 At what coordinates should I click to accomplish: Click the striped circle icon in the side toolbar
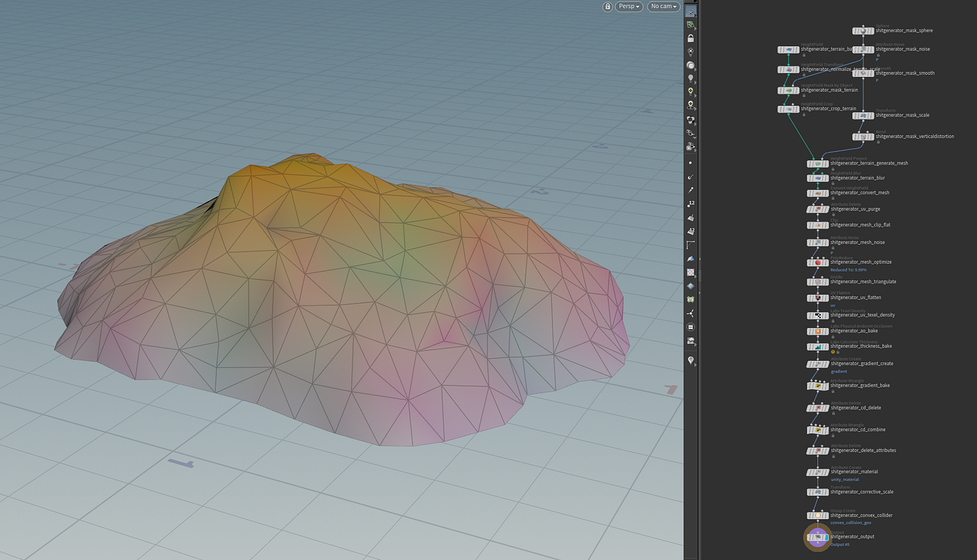coord(691,327)
